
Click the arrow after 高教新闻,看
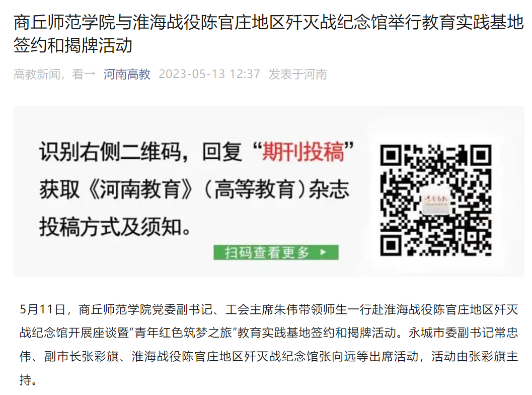point(90,74)
